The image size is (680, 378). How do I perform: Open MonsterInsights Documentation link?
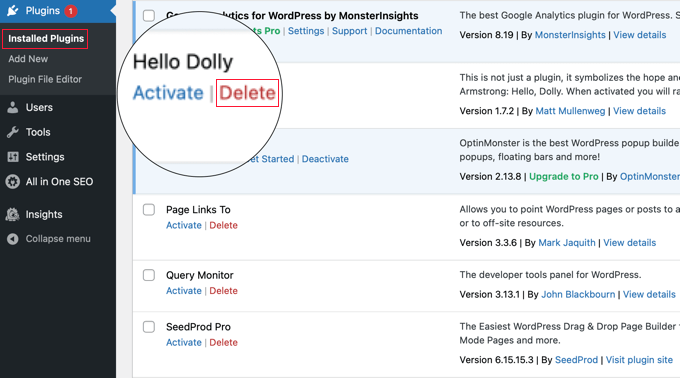pos(409,31)
